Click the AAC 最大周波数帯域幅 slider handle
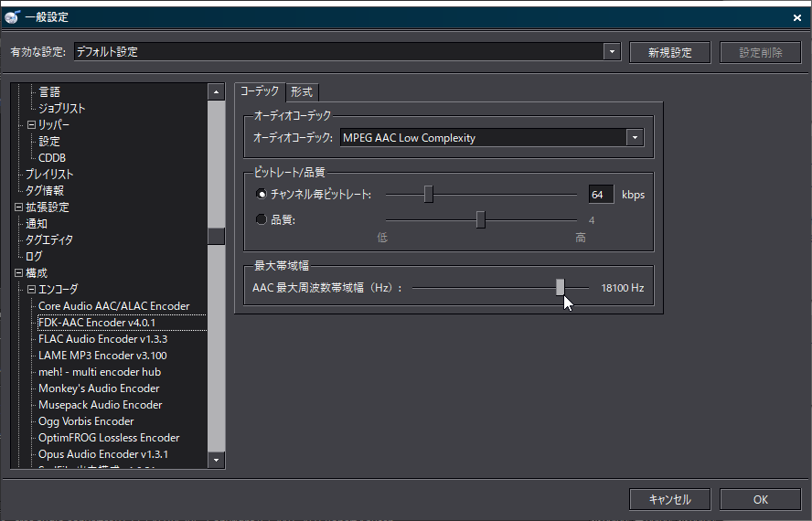This screenshot has width=812, height=521. pos(560,287)
